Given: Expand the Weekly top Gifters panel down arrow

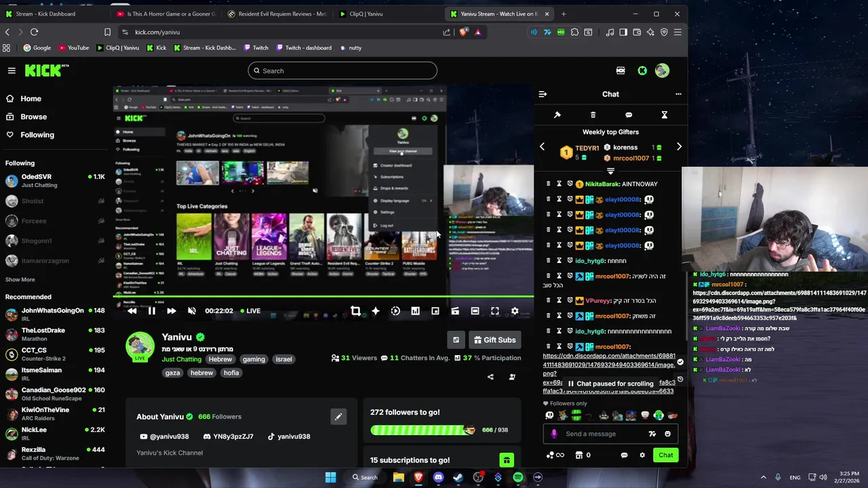Looking at the screenshot, I should coord(610,171).
